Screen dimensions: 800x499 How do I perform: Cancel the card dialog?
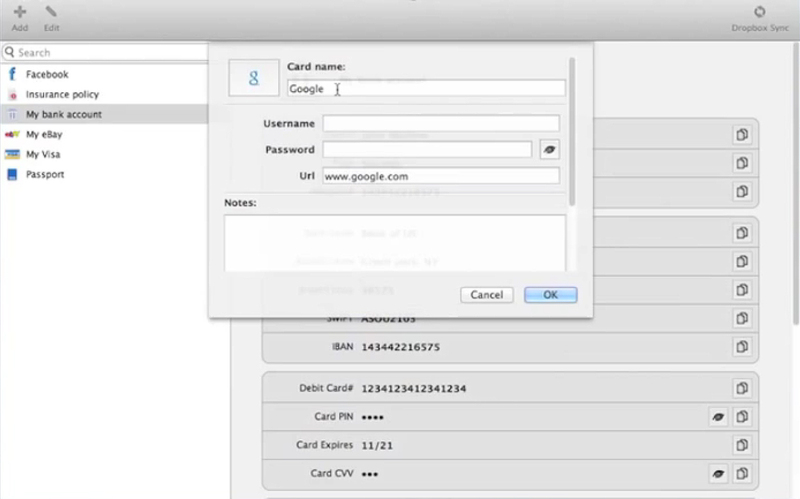click(x=487, y=295)
